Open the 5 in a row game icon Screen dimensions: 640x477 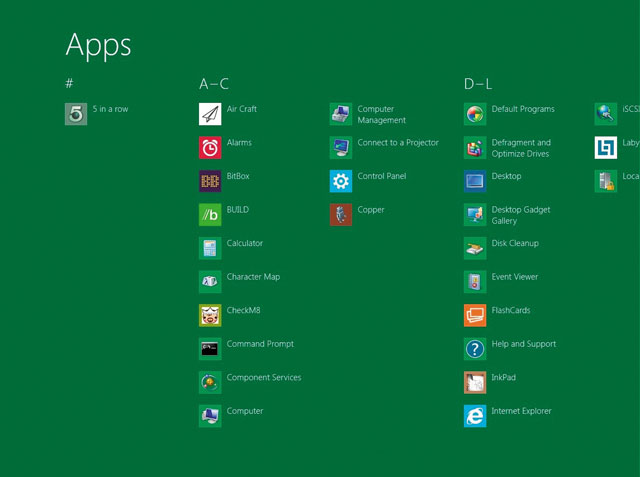76,114
